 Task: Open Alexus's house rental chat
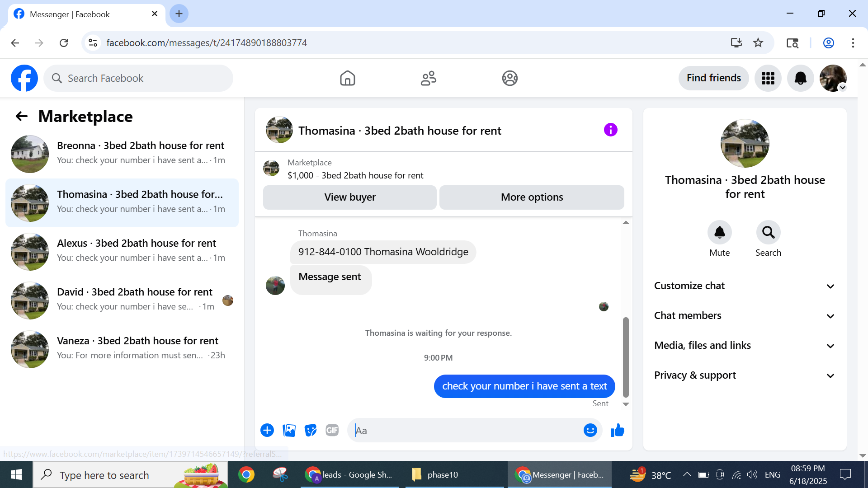pos(122,251)
